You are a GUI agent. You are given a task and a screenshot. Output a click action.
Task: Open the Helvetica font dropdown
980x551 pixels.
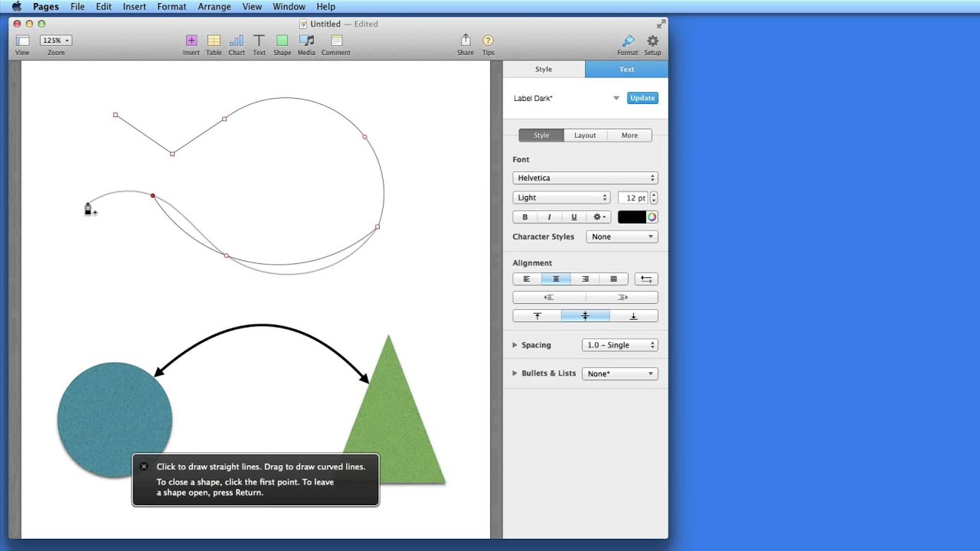pos(585,178)
